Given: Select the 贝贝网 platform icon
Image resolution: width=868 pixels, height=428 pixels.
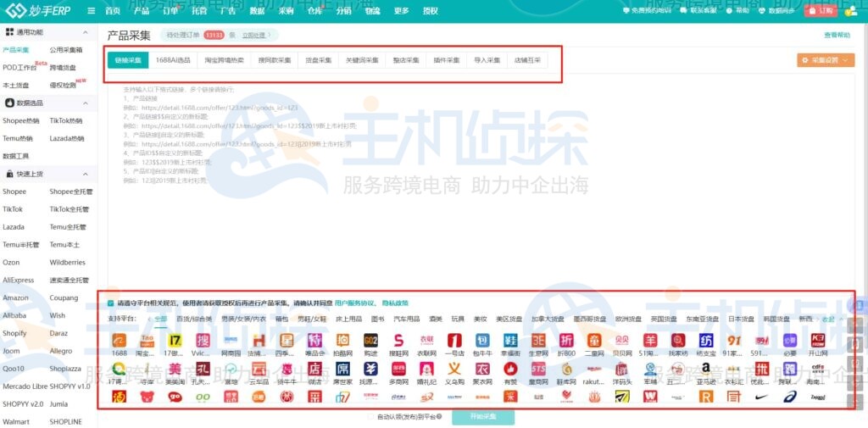Looking at the screenshot, I should pyautogui.click(x=622, y=340).
